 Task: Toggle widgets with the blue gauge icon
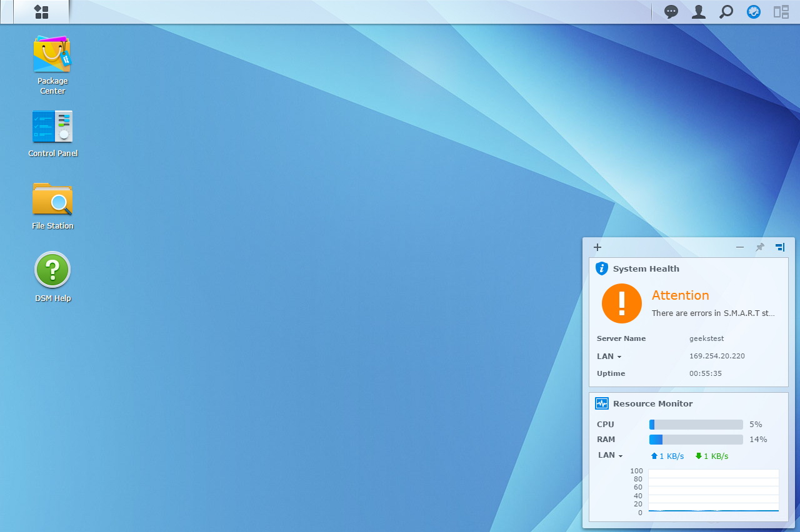click(754, 12)
